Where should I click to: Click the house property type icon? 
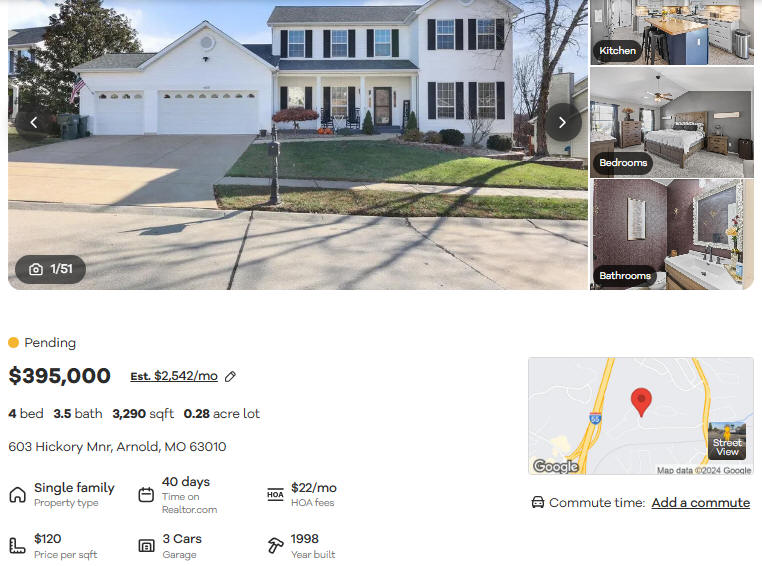click(x=17, y=495)
